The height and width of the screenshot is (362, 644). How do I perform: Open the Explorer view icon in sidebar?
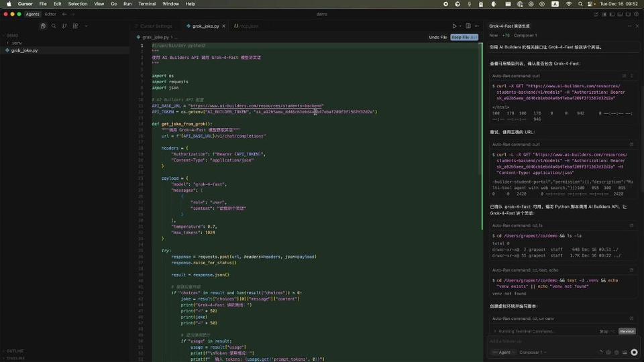43,26
